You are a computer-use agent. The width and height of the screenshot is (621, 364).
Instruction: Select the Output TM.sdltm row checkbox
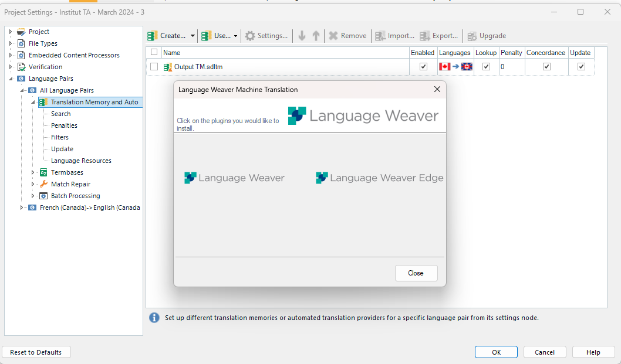pos(154,67)
